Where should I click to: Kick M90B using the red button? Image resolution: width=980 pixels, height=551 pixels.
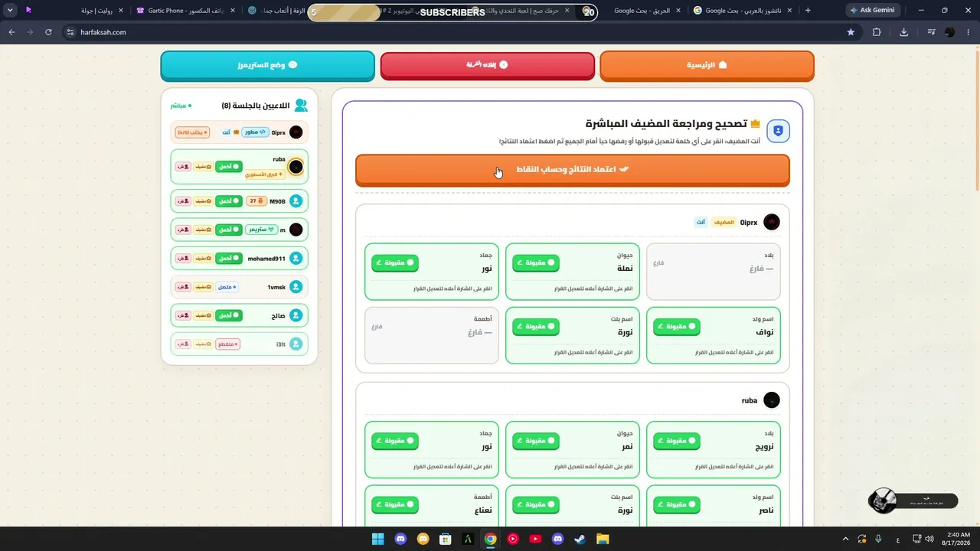tap(183, 201)
